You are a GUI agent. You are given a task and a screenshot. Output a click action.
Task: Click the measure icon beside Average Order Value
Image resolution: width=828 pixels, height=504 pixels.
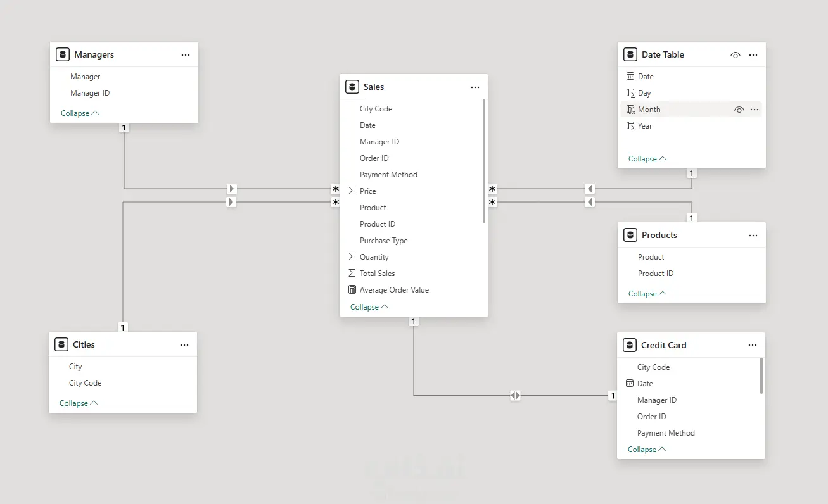coord(352,289)
